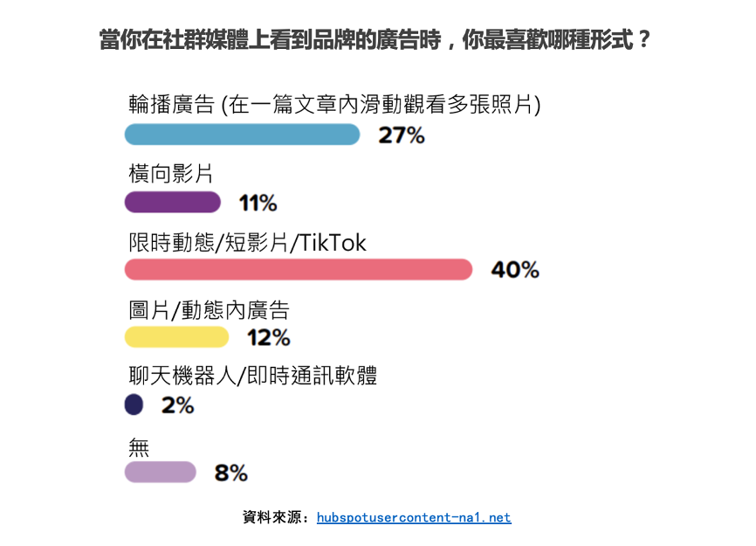
Task: Click the red 40% TikTok stories bar
Action: click(299, 270)
